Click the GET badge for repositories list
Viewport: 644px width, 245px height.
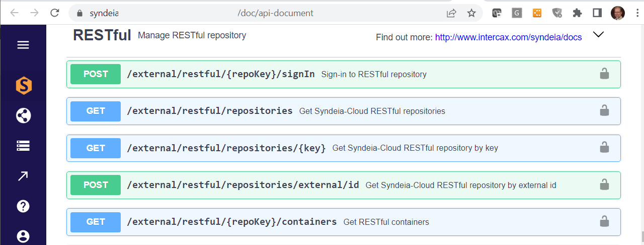(96, 111)
